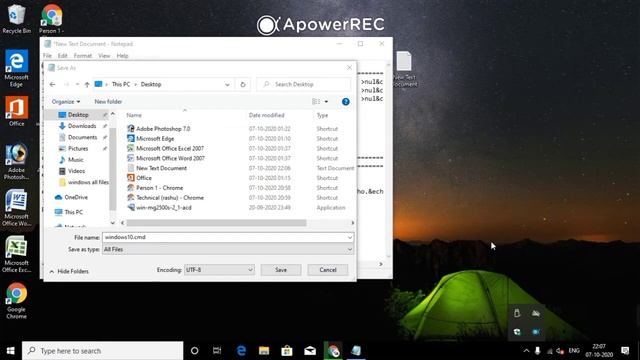Open Save as type dropdown
Viewport: 640px width, 360px height.
click(x=349, y=249)
